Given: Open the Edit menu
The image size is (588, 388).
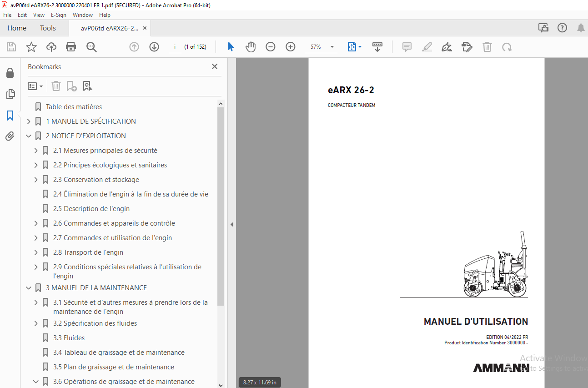Looking at the screenshot, I should coord(22,15).
